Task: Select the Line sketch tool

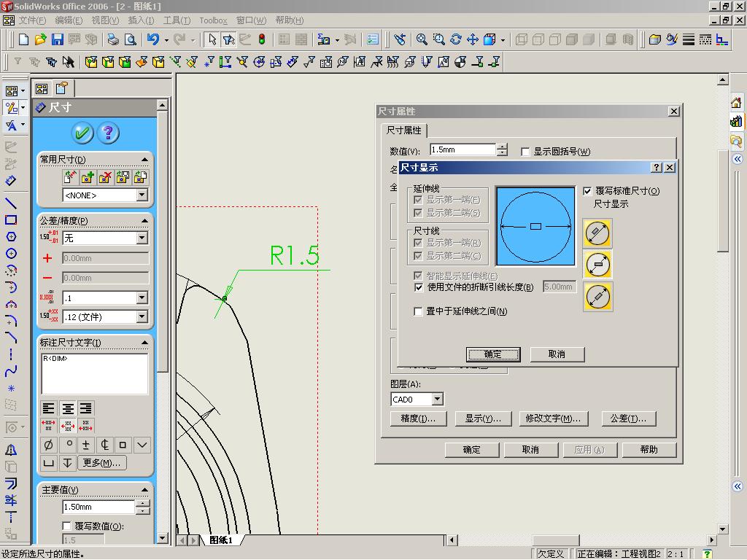Action: [11, 203]
